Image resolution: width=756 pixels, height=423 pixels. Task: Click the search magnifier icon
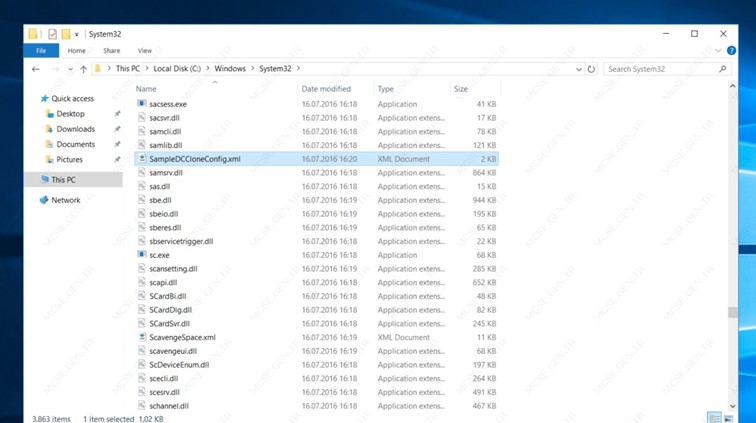click(723, 69)
